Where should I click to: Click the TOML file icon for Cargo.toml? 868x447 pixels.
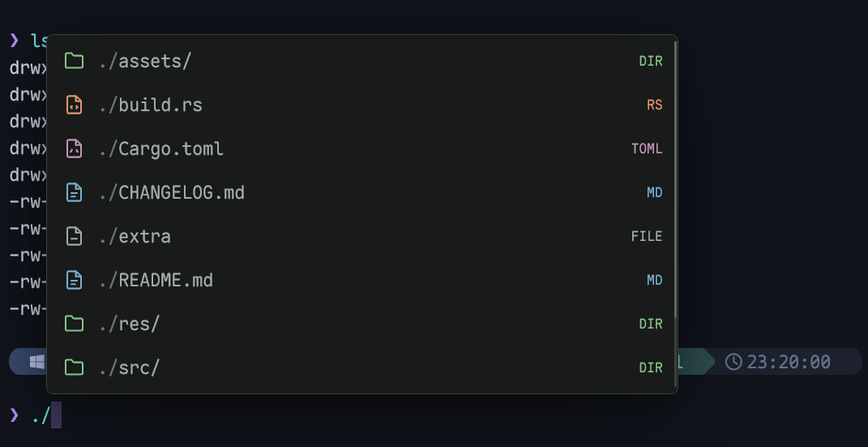(74, 148)
